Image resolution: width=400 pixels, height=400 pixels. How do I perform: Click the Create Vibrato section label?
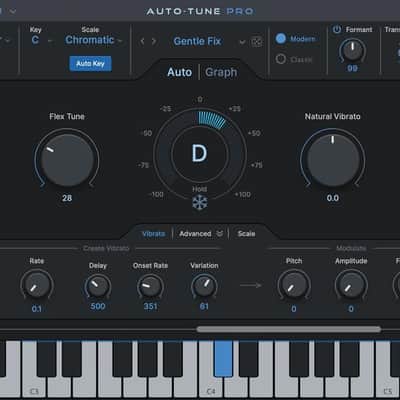106,248
